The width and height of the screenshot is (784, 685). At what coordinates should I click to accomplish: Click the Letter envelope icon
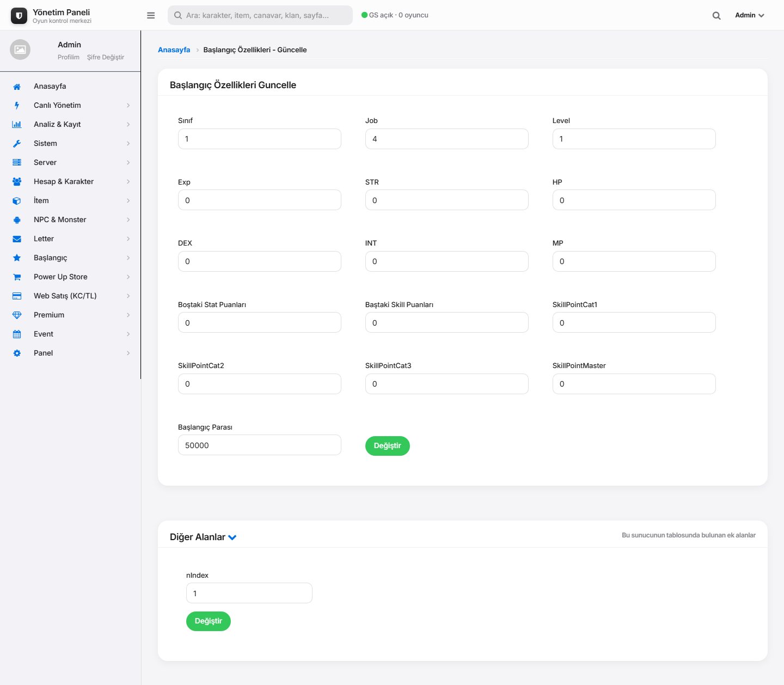click(x=17, y=239)
